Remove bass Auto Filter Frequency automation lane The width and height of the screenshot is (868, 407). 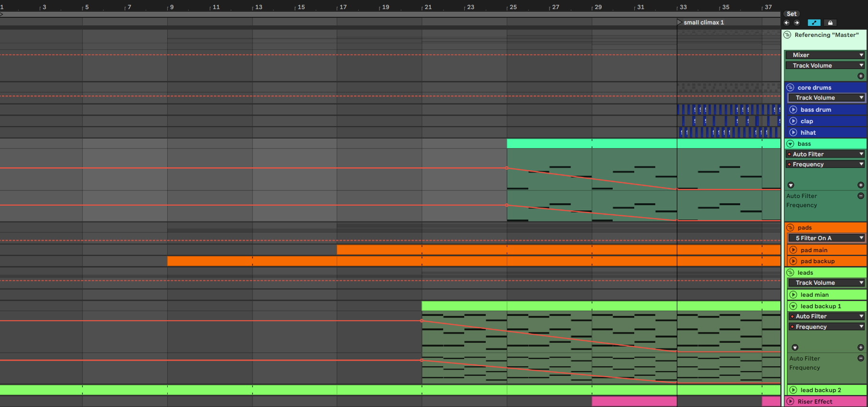[860, 196]
